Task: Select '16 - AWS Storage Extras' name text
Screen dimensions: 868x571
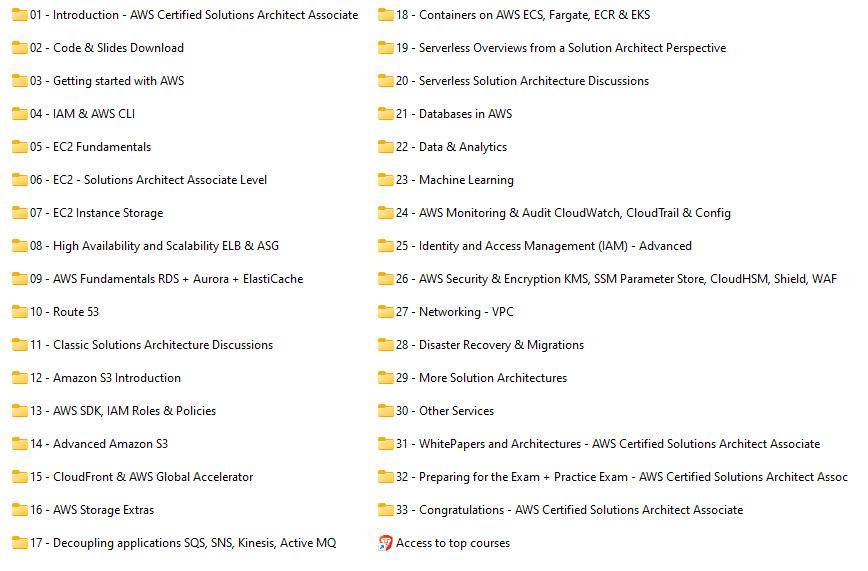Action: [x=92, y=510]
